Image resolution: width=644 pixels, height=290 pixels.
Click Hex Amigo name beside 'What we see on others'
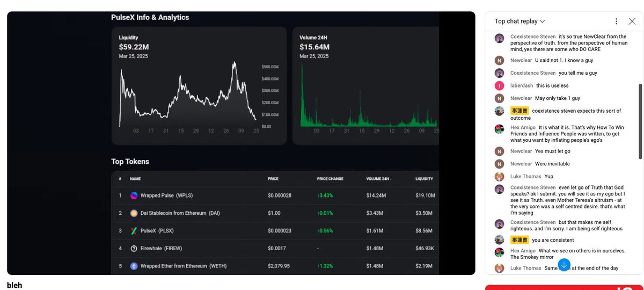pyautogui.click(x=522, y=251)
